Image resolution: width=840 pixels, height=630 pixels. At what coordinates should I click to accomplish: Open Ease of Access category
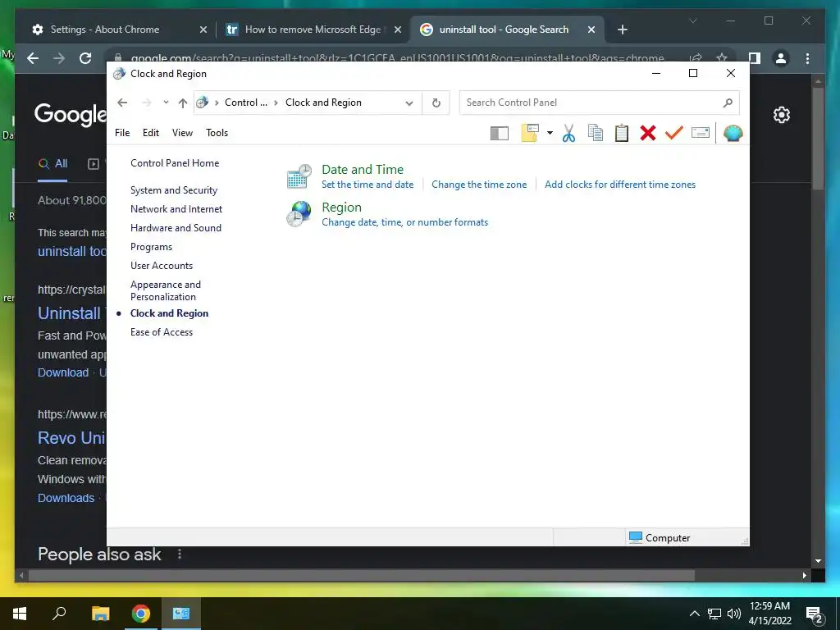point(162,332)
